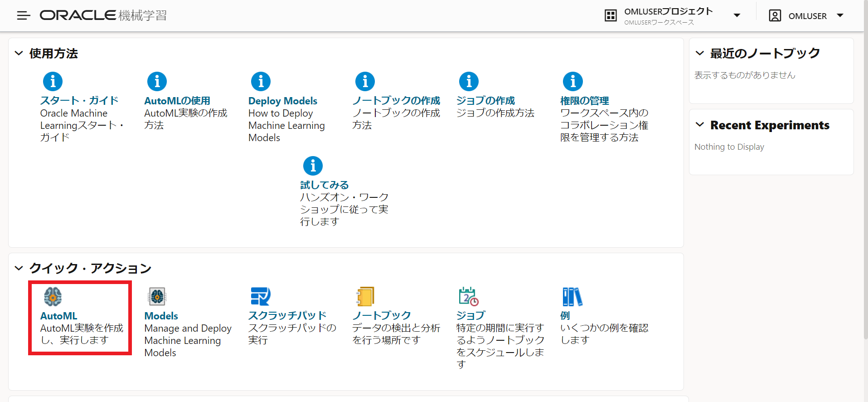Open the Models quick action link
This screenshot has width=868, height=402.
161,316
